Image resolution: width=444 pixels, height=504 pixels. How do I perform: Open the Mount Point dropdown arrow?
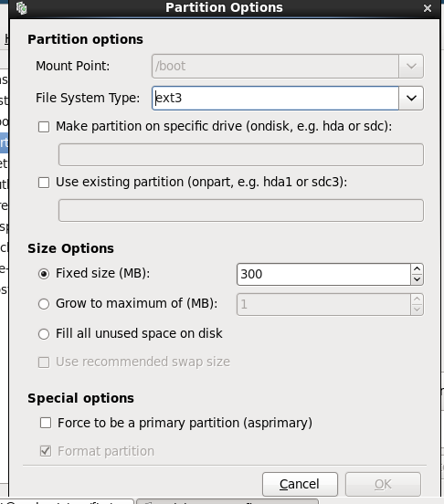[x=411, y=67]
